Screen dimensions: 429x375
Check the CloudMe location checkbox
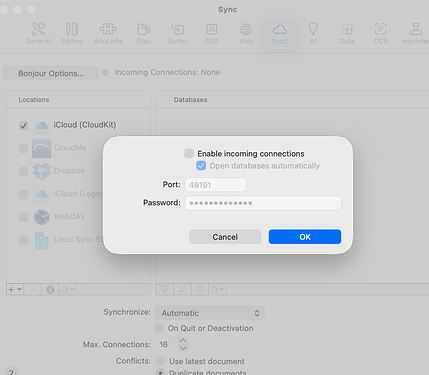[x=23, y=148]
